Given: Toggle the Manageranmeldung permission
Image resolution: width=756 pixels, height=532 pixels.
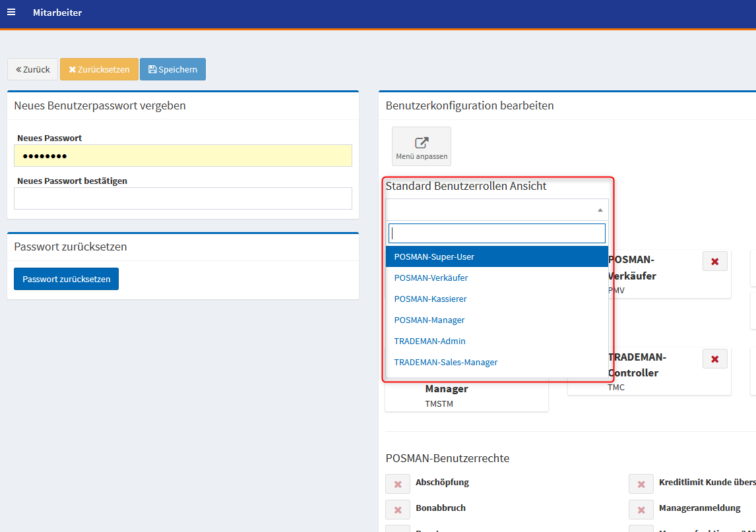Looking at the screenshot, I should [x=641, y=510].
